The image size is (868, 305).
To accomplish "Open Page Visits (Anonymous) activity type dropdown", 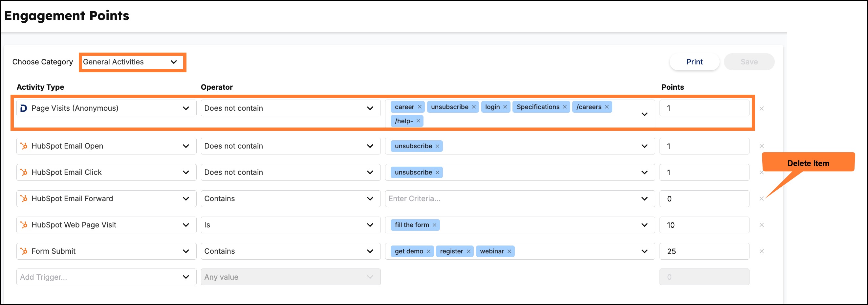I will point(106,108).
